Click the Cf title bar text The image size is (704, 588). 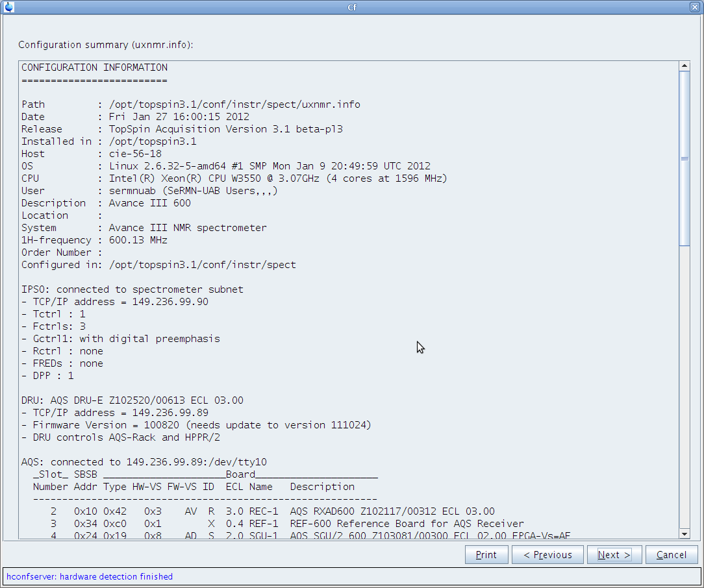(x=351, y=7)
